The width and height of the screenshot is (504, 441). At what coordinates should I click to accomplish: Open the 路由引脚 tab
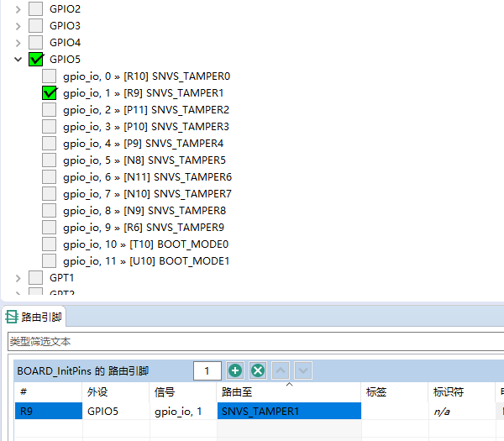pos(34,317)
